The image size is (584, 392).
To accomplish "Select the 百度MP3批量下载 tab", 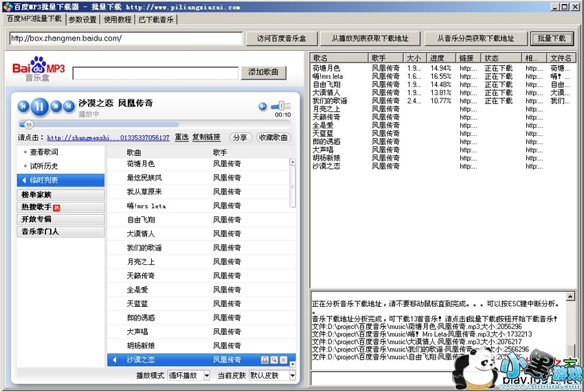I will tap(34, 19).
